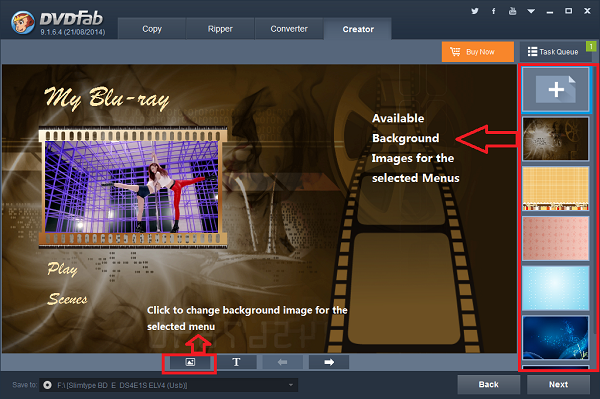
Task: Open the Converter tab
Action: [289, 29]
